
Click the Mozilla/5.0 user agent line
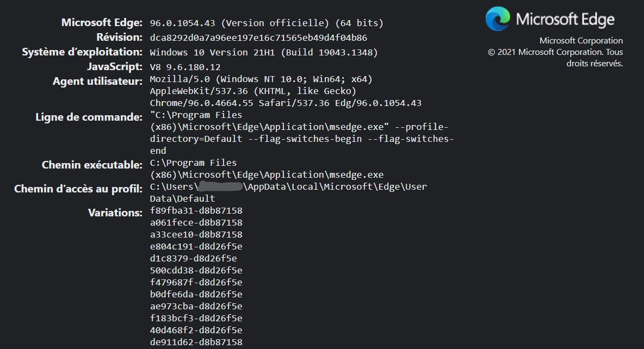pyautogui.click(x=261, y=79)
